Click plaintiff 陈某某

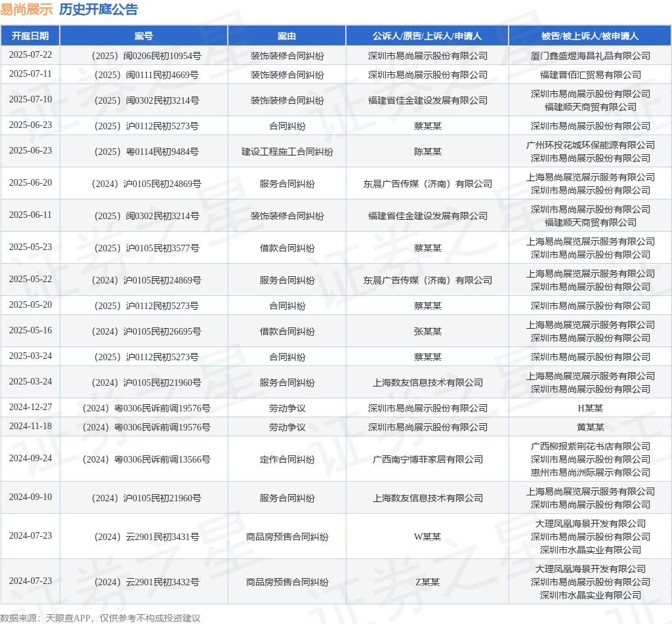click(428, 152)
